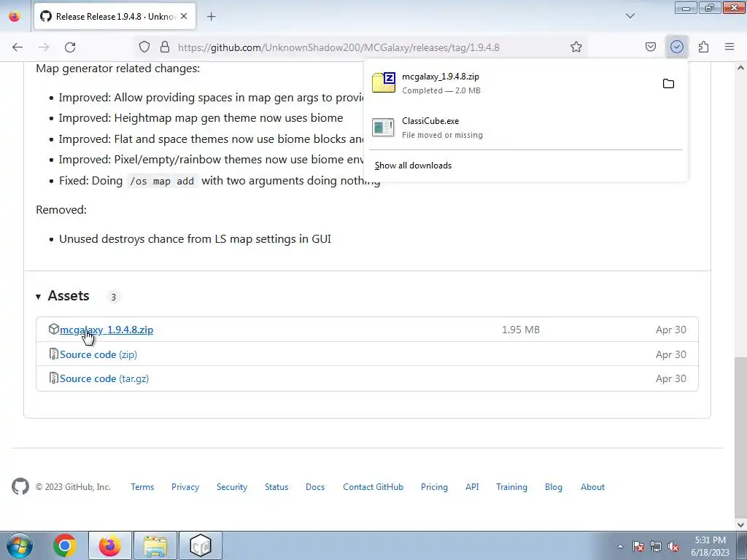The height and width of the screenshot is (560, 747).
Task: Close the downloads panel via toolbar button
Action: click(677, 47)
